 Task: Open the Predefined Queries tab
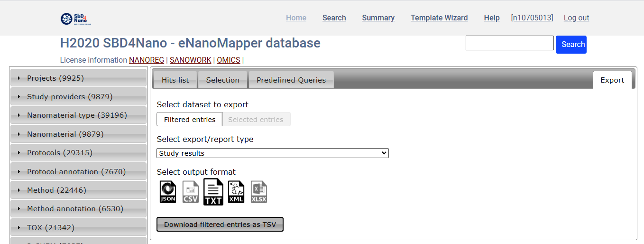point(291,80)
